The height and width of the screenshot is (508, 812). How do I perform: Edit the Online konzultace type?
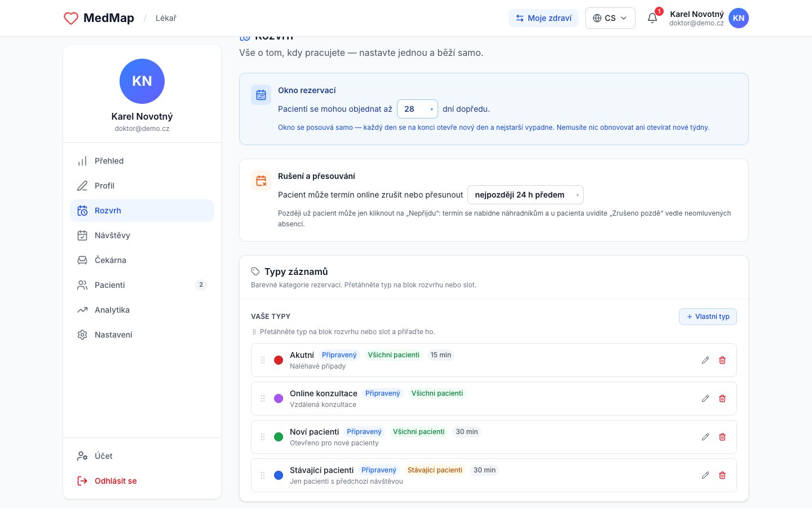pyautogui.click(x=705, y=398)
